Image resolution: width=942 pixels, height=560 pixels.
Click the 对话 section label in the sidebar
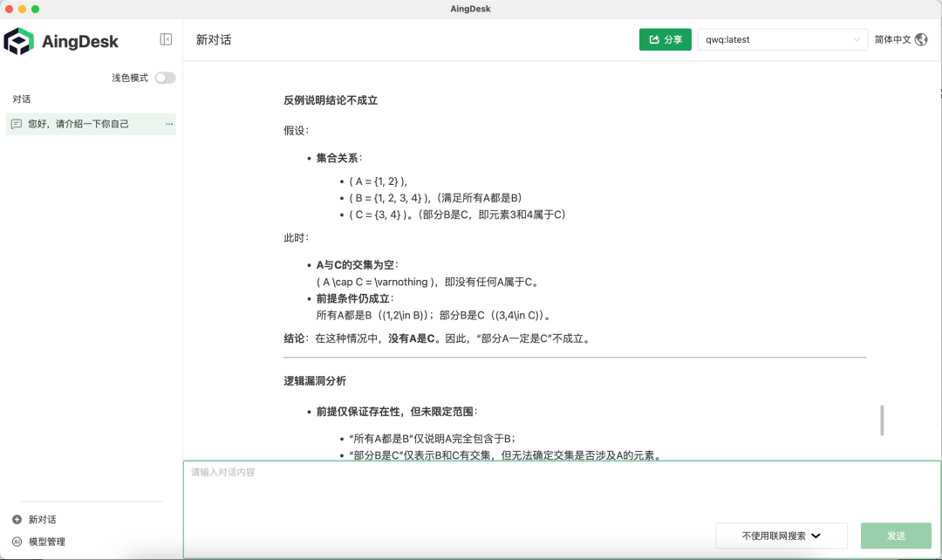[22, 99]
